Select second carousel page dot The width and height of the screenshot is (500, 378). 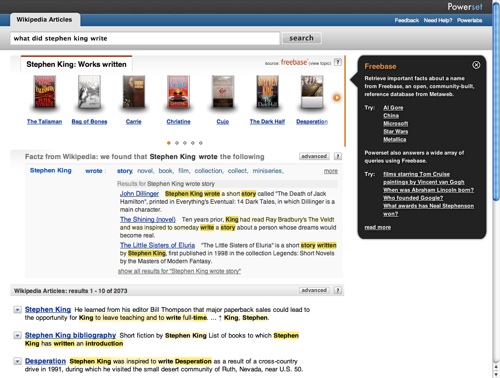(x=177, y=143)
